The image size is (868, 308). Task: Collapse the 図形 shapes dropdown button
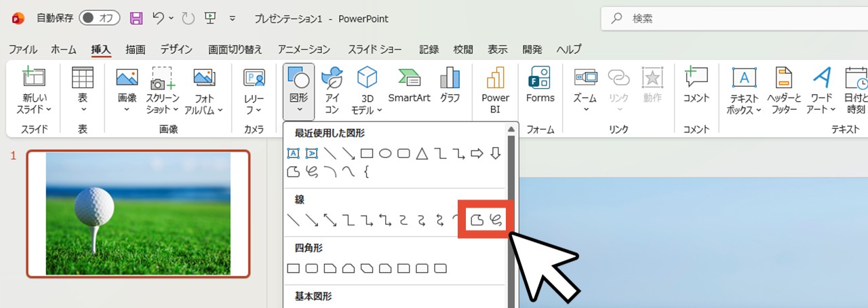pos(299,92)
